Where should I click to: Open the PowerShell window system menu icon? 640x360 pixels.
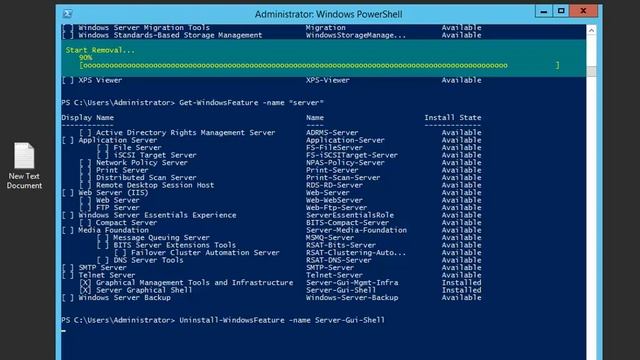[68, 14]
